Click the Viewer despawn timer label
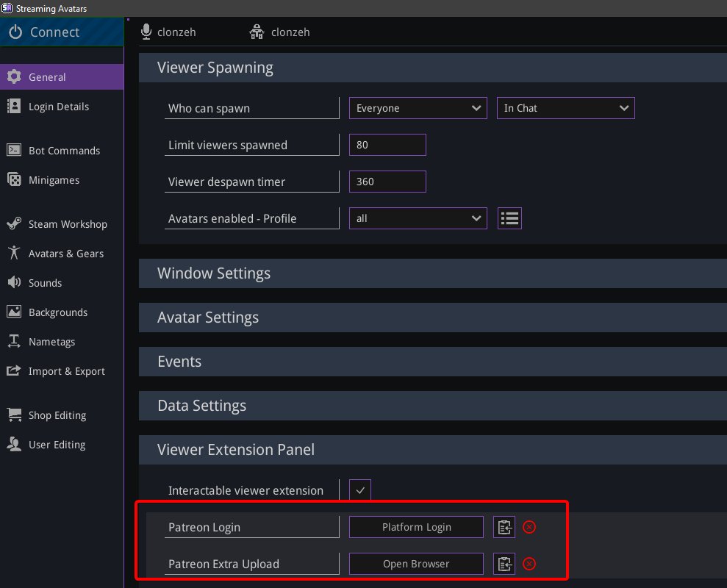The width and height of the screenshot is (727, 588). coord(226,182)
